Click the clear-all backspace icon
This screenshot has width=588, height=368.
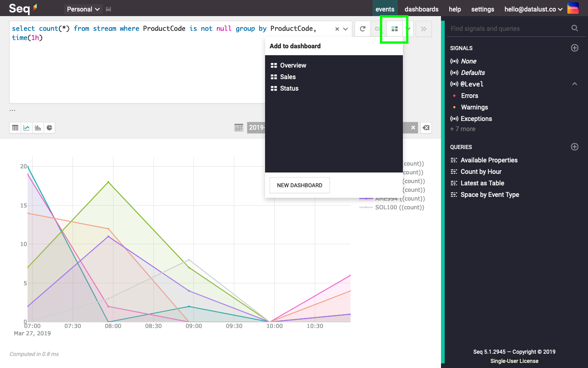(426, 127)
